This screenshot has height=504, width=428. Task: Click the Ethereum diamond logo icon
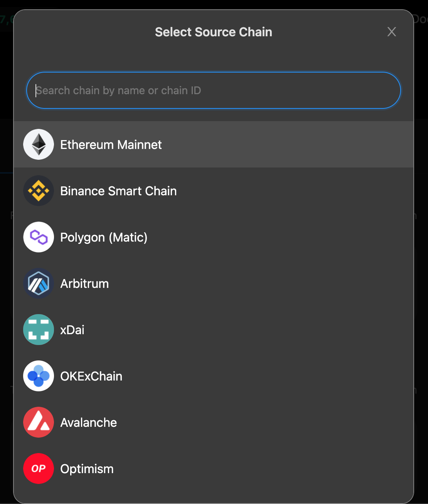point(39,144)
